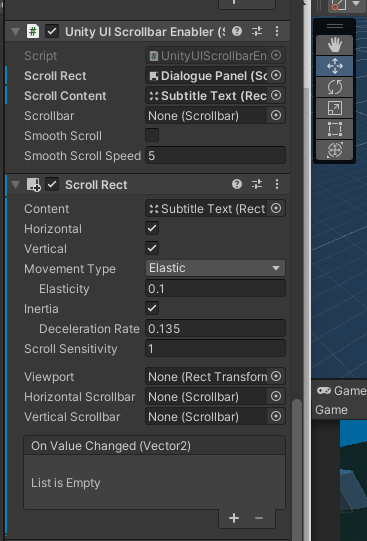This screenshot has height=541, width=367.
Task: Click the Scrollbar Enabler script icon
Action: coord(33,31)
